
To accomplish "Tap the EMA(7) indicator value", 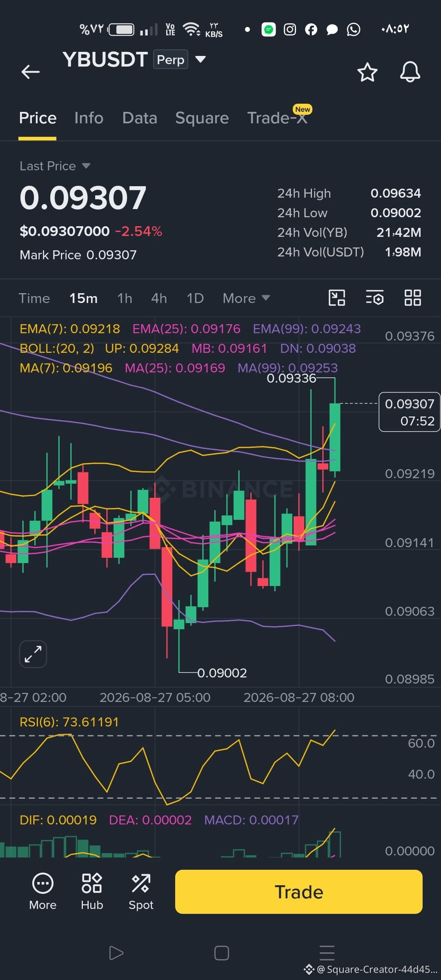I will click(x=70, y=329).
